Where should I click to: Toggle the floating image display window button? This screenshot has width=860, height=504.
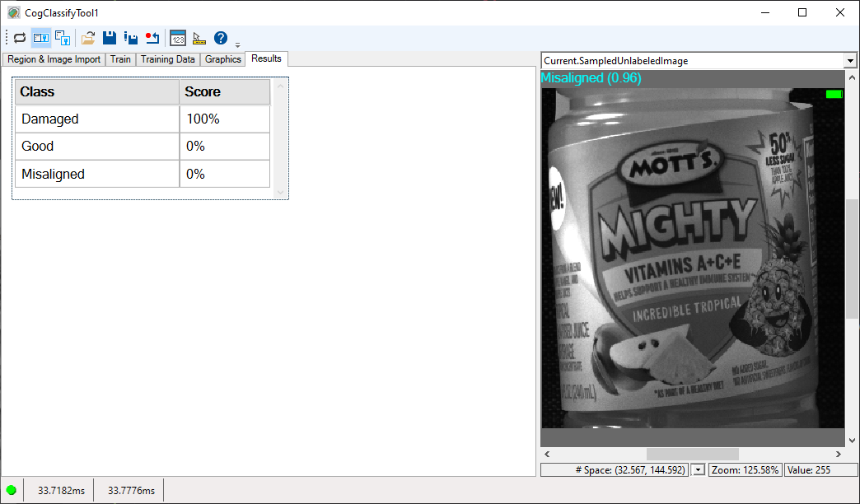(x=63, y=38)
